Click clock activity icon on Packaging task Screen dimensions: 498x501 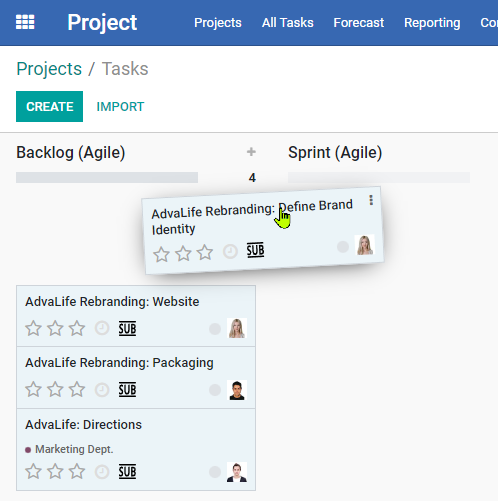pos(102,390)
